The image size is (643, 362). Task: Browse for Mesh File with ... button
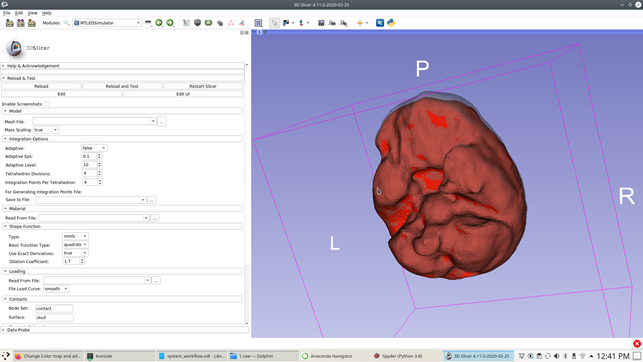click(162, 121)
